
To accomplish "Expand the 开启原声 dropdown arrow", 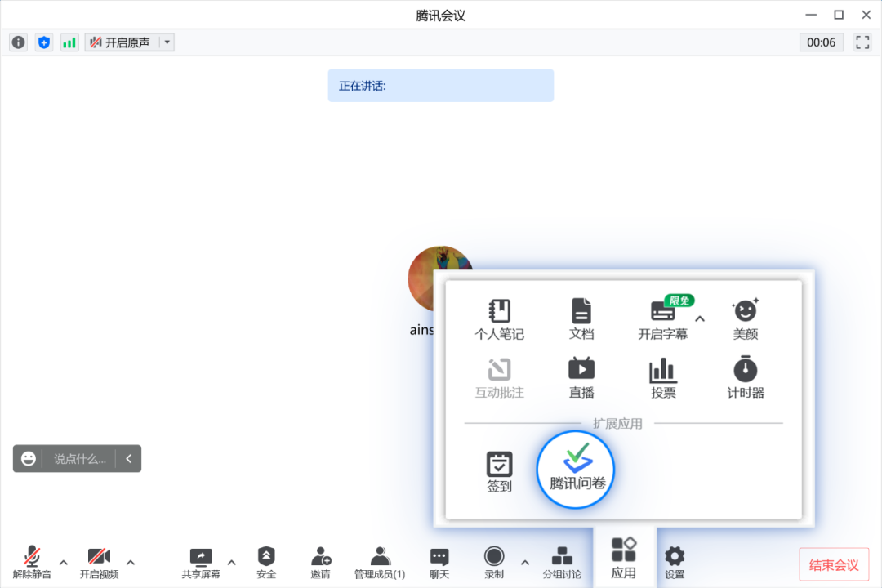I will [167, 42].
